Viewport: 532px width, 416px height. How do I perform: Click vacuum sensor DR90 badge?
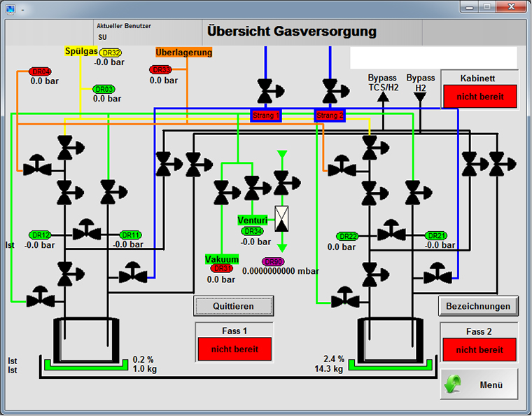273,262
